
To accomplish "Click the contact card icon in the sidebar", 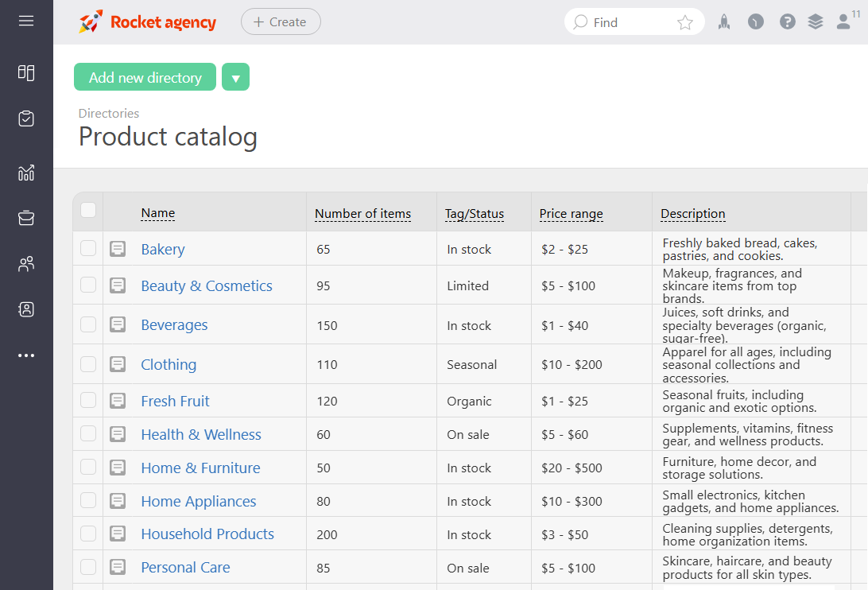I will pyautogui.click(x=26, y=309).
